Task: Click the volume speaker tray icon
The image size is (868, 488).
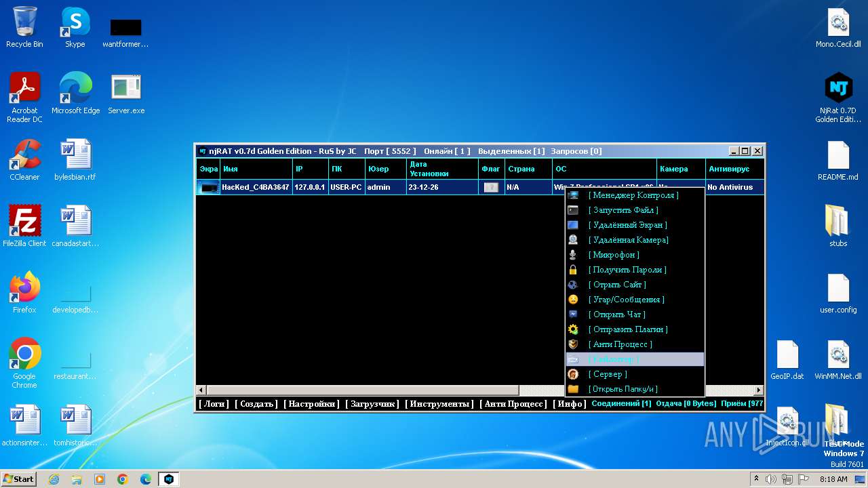Action: pyautogui.click(x=771, y=479)
